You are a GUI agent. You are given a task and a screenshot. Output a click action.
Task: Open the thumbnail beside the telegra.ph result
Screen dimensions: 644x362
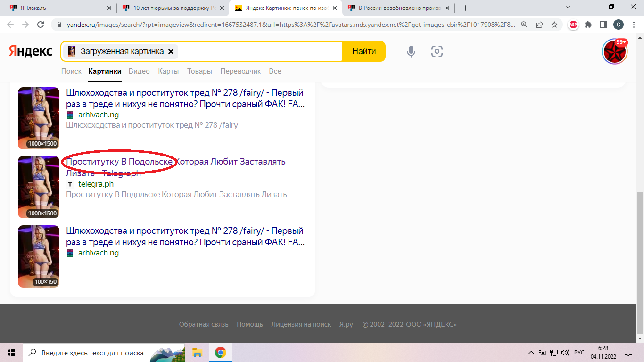[x=39, y=187]
